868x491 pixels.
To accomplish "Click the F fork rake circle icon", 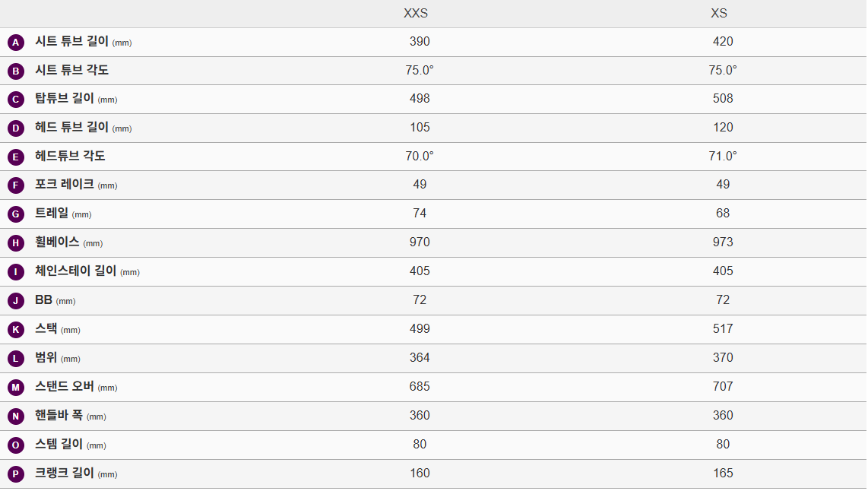I will [x=15, y=185].
